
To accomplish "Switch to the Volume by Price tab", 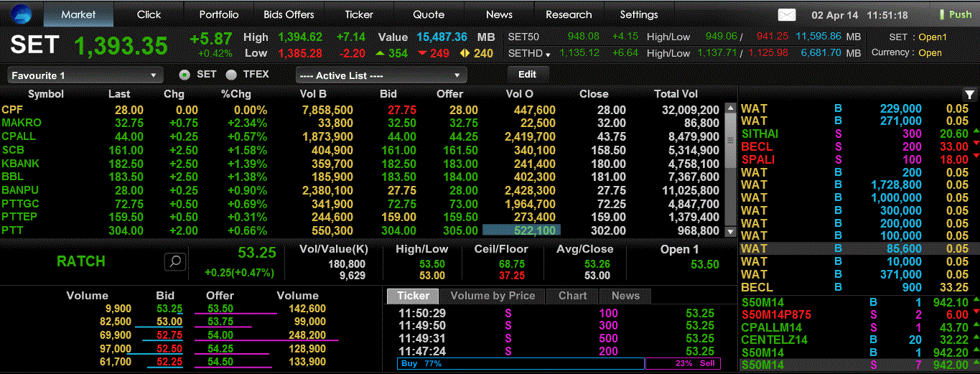I will [x=493, y=296].
